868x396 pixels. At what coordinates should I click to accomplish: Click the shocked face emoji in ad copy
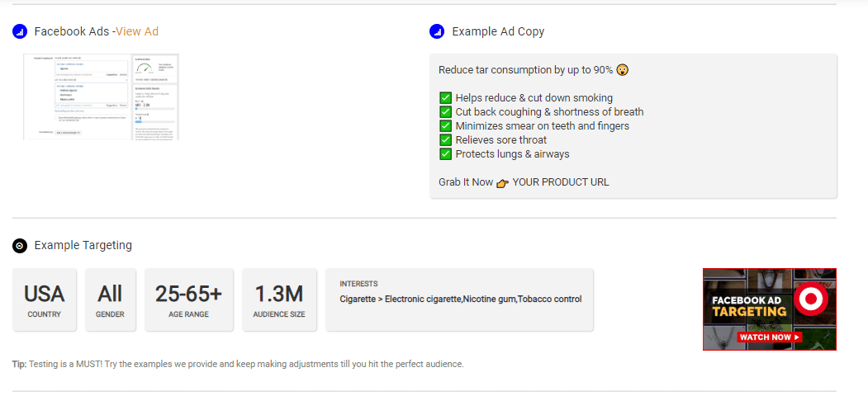click(623, 70)
